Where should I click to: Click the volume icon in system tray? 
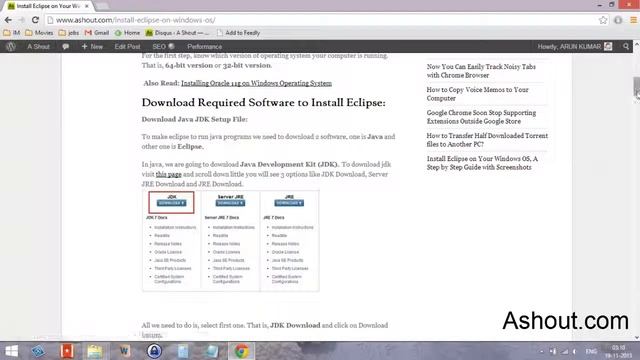tap(575, 351)
